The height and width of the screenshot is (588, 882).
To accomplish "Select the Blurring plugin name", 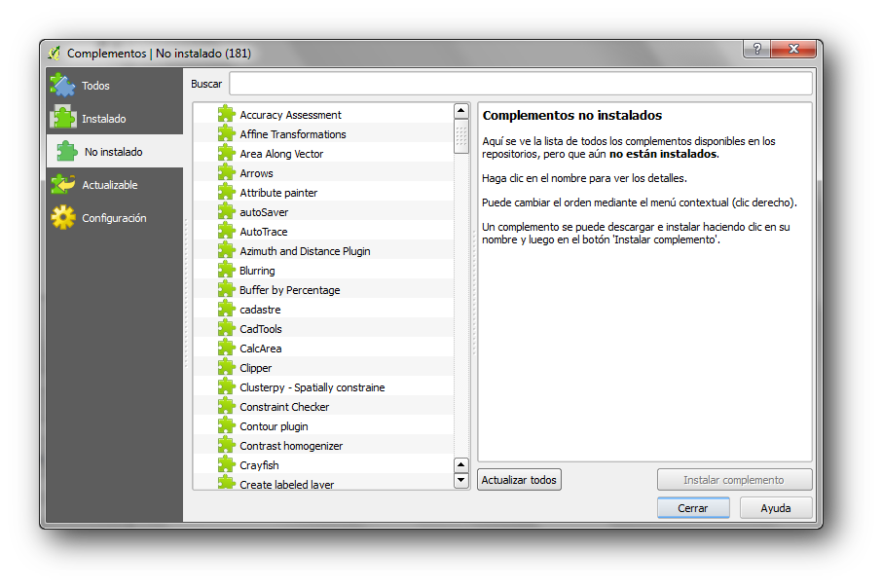I will 257,271.
